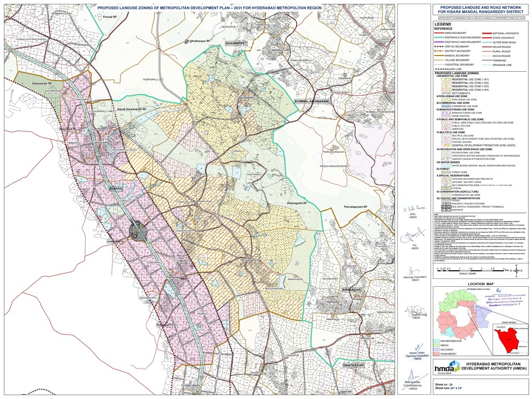Click the HMDA logo icon
This screenshot has width=532, height=399.
coord(445,368)
